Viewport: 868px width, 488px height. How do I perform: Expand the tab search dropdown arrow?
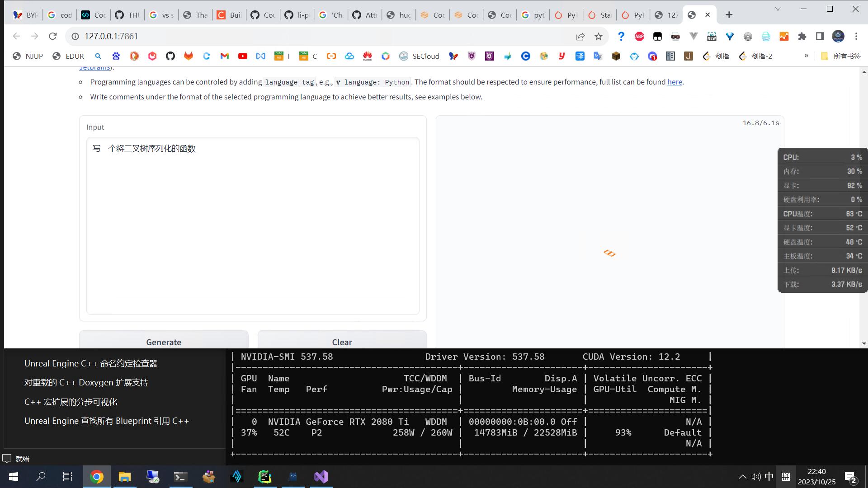pyautogui.click(x=778, y=9)
